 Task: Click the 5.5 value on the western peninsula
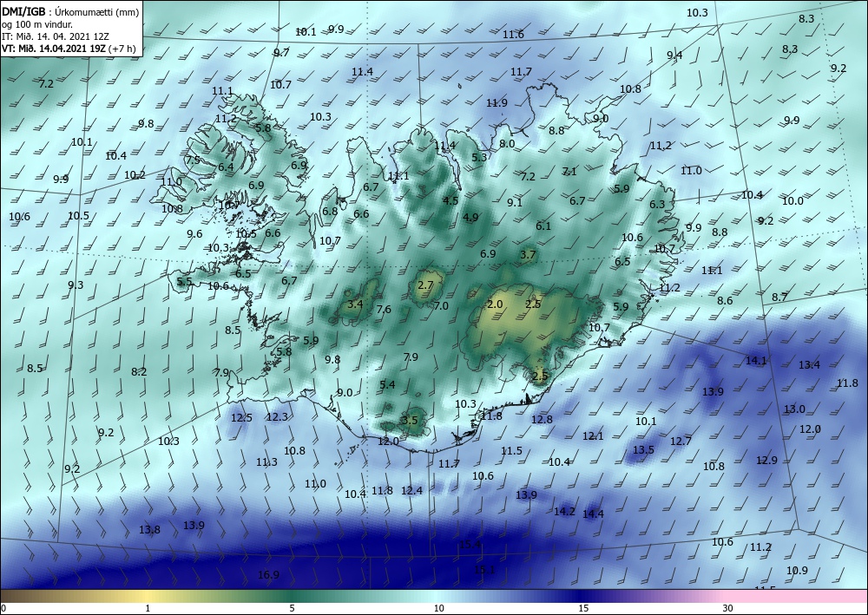(184, 282)
